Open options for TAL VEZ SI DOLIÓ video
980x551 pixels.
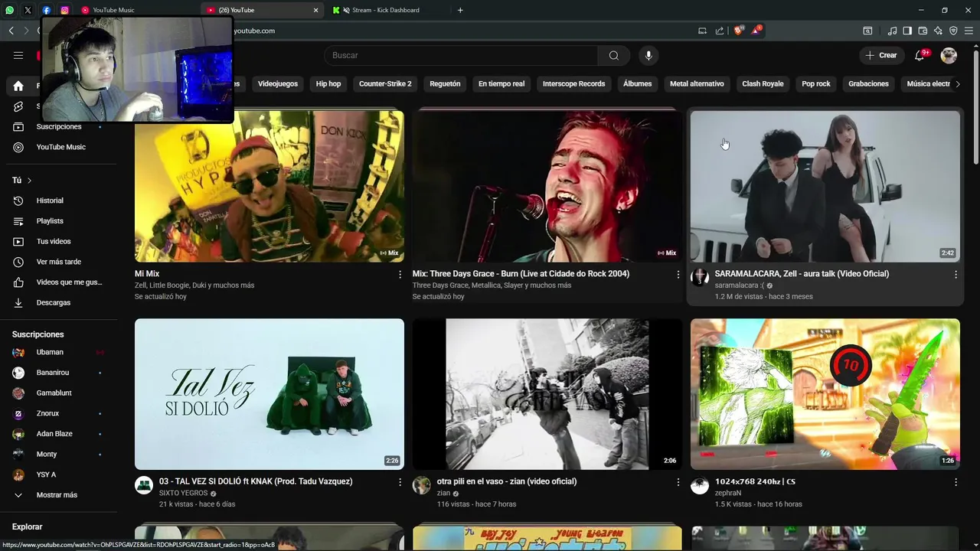(400, 482)
